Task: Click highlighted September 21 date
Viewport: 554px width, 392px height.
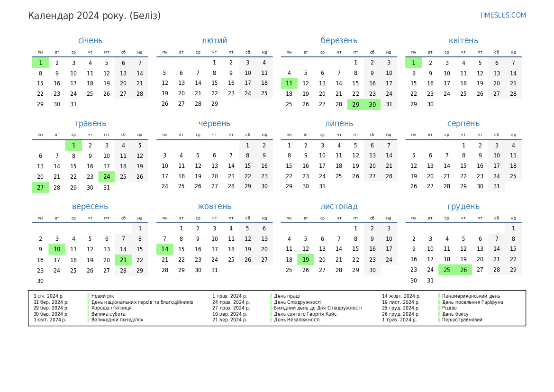Action: pyautogui.click(x=123, y=260)
